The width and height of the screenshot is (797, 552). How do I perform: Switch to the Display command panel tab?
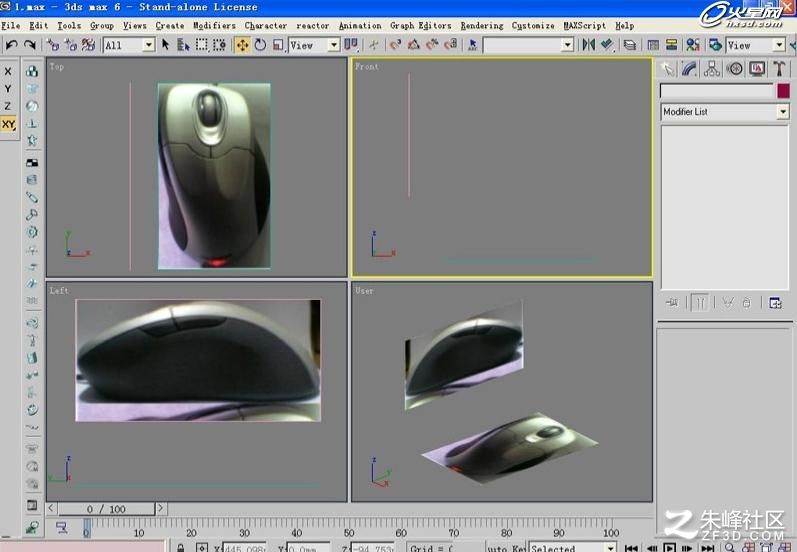point(757,69)
